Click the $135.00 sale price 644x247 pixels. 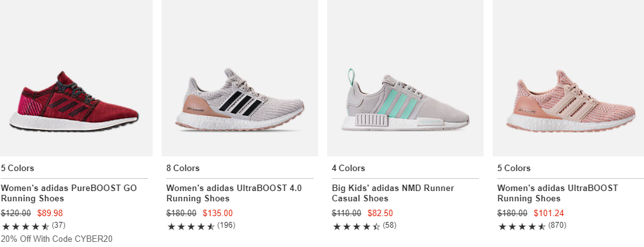(218, 214)
